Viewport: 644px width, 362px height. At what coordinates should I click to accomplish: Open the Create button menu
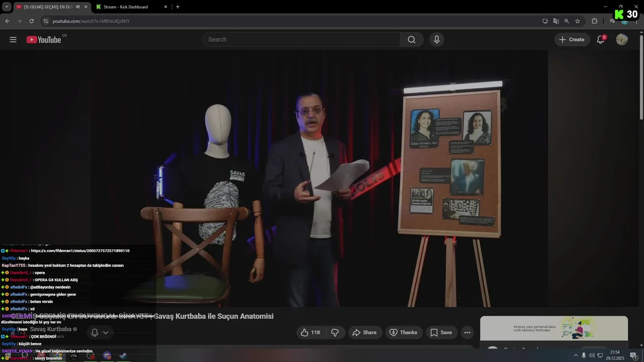572,40
